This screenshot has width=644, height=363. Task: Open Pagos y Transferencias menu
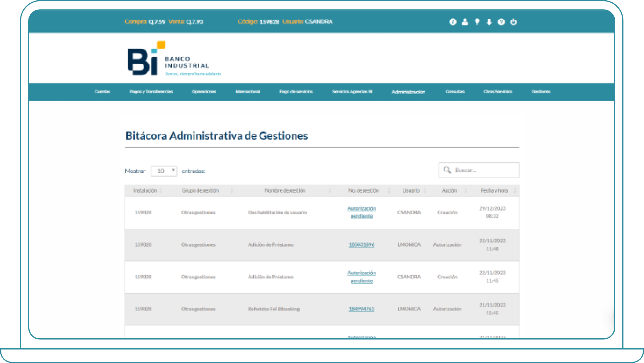(x=151, y=92)
